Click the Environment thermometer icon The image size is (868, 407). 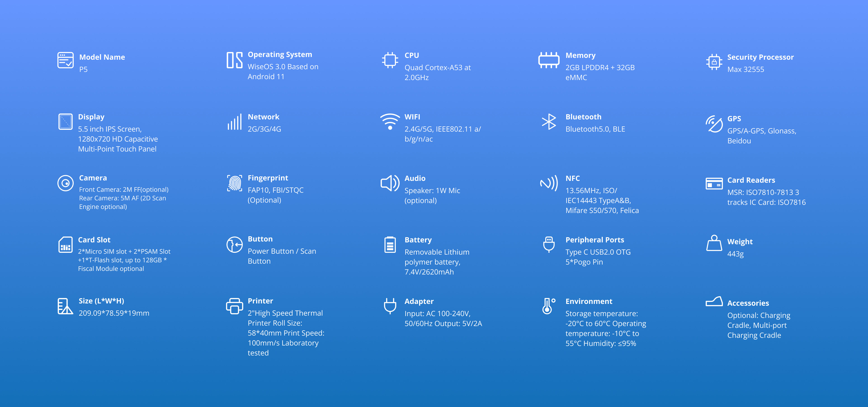click(549, 306)
